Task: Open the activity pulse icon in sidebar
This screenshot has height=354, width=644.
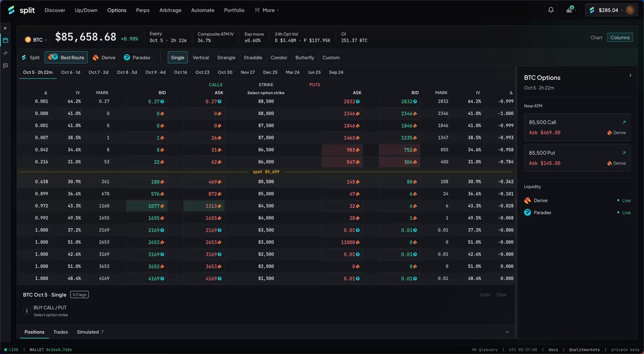Action: coord(5,53)
